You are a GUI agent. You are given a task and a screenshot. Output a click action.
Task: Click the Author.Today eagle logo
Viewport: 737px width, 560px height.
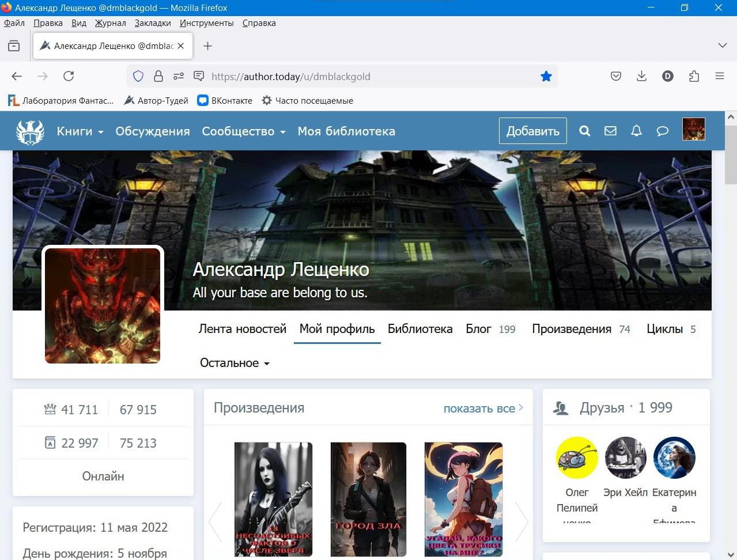(x=30, y=131)
